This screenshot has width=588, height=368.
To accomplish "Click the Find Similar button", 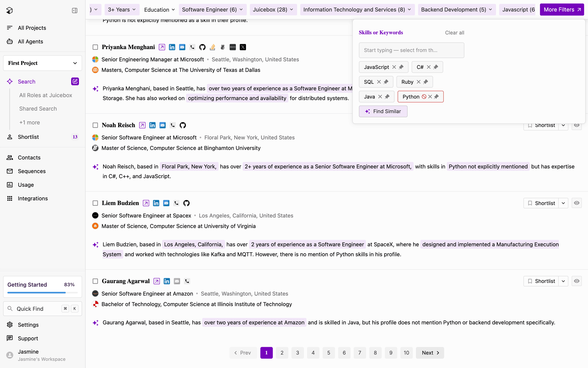I will click(383, 111).
